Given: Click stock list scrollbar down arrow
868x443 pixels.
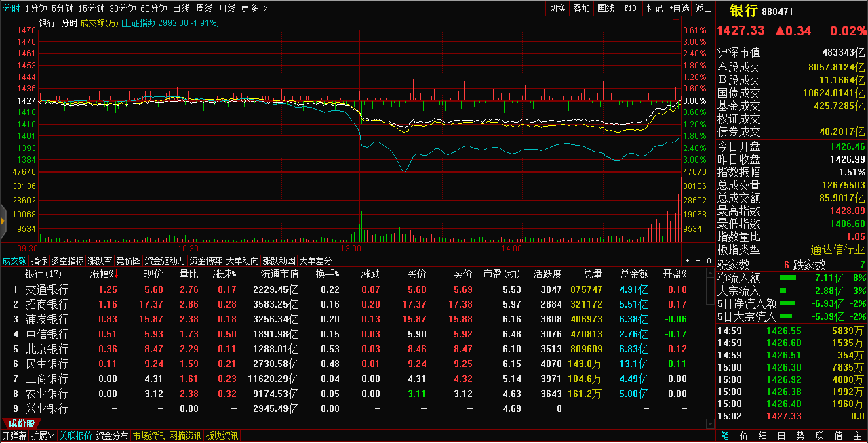Looking at the screenshot, I should (710, 423).
